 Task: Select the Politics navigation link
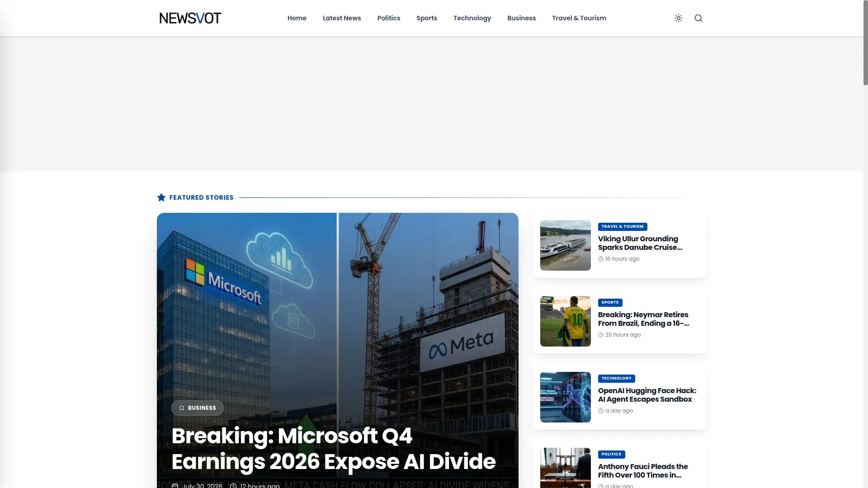click(389, 18)
